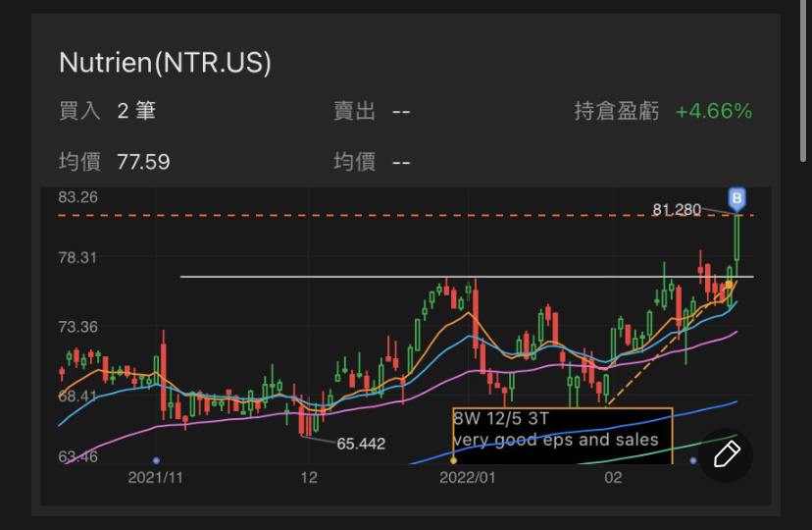Tap the pencil edit icon on chart
812x530 pixels.
tap(726, 454)
